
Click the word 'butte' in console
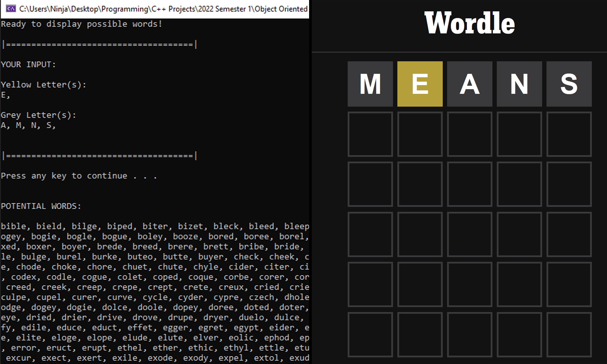[175, 256]
